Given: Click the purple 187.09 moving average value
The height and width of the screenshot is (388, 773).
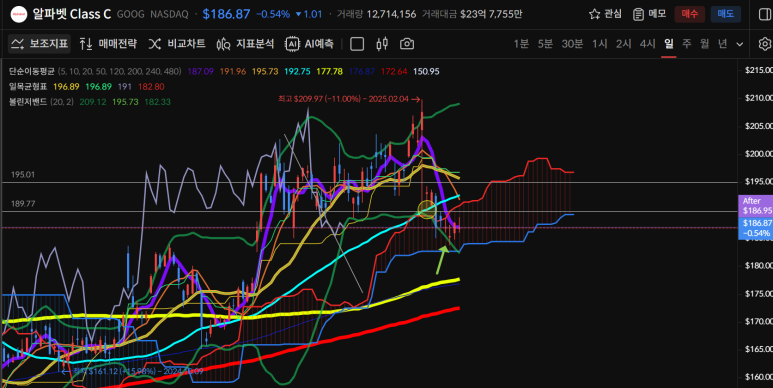Looking at the screenshot, I should 201,71.
